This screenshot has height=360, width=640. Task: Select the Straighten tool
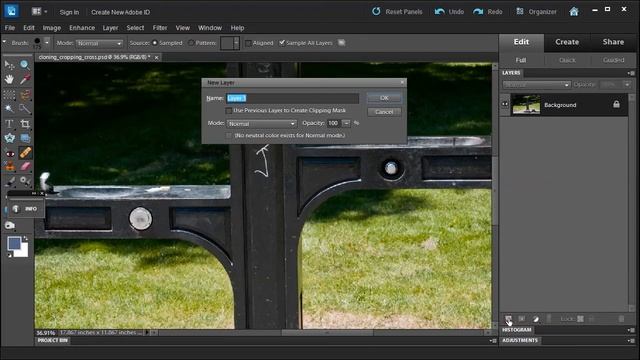click(x=24, y=138)
